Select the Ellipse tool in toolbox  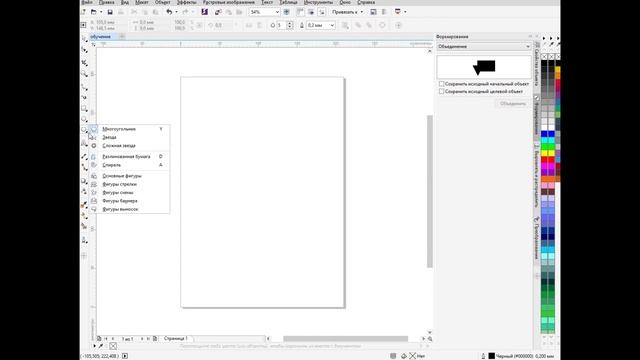84,119
